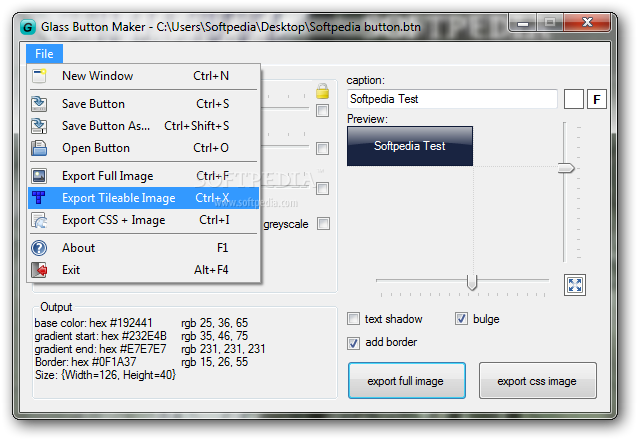
Task: Click the Exit door icon
Action: coord(39,270)
